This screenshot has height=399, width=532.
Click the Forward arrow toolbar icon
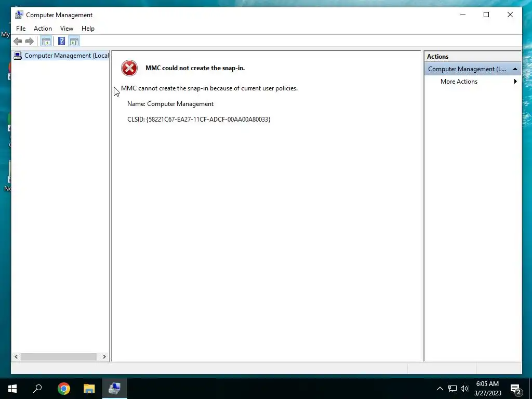click(30, 42)
